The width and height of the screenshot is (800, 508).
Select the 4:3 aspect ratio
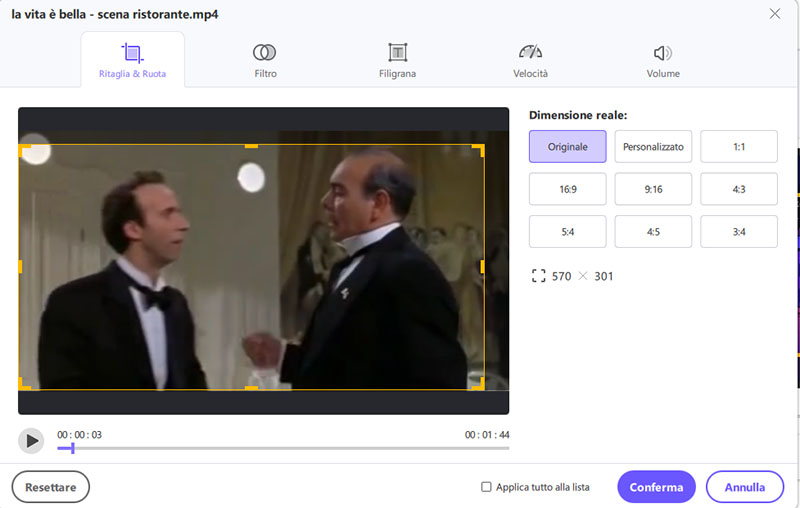(739, 189)
